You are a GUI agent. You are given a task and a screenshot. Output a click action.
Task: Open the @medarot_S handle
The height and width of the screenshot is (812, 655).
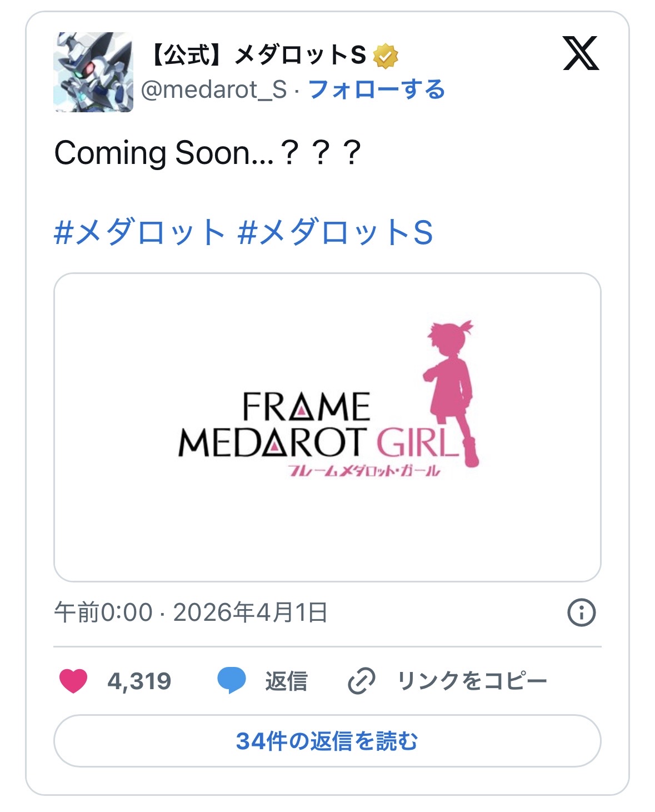point(214,89)
